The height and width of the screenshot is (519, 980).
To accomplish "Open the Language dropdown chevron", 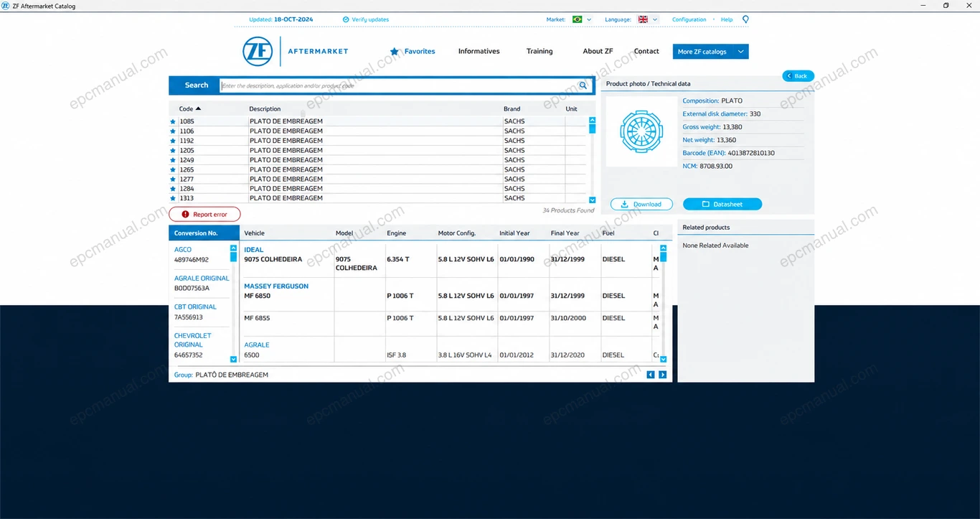I will click(x=655, y=19).
